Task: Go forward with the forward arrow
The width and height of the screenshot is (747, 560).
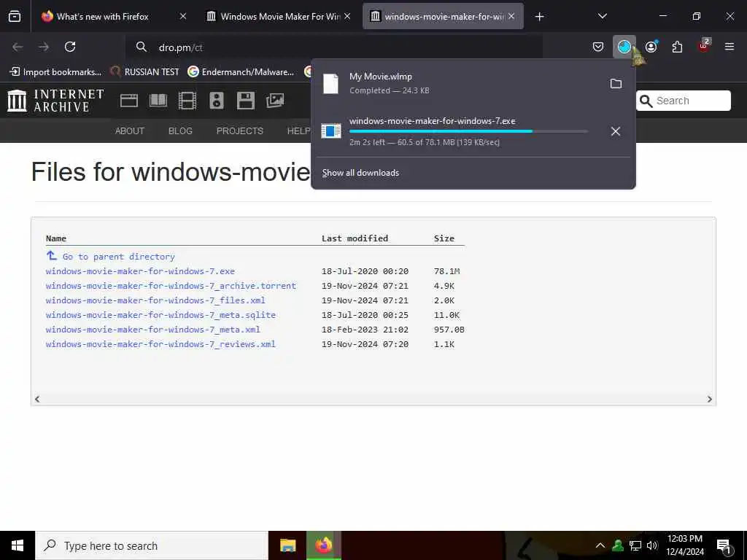Action: tap(44, 47)
